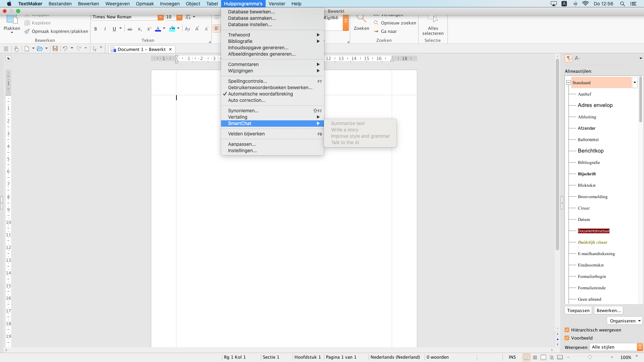Click the save document icon
Screen dimensions: 644x362
[55, 49]
